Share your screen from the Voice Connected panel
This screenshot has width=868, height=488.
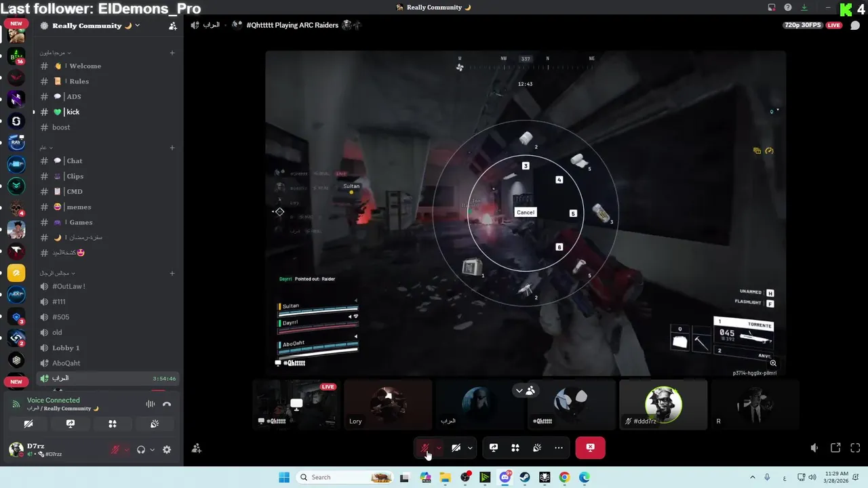[71, 424]
